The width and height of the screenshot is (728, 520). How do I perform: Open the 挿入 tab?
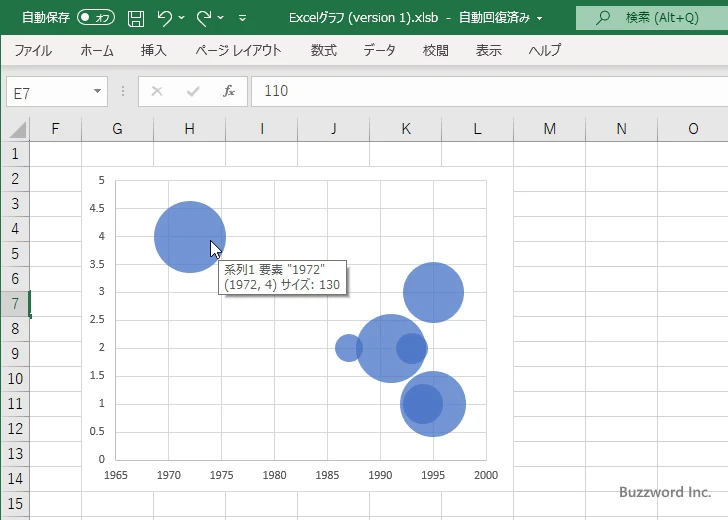click(x=154, y=50)
